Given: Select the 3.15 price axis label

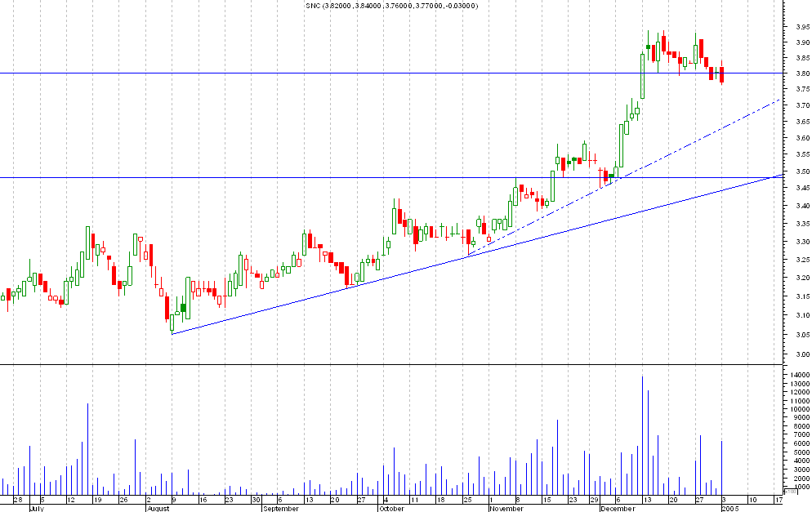Looking at the screenshot, I should point(803,296).
